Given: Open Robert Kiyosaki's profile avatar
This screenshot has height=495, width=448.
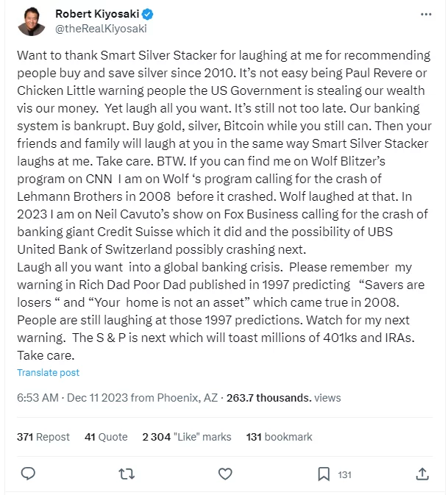Looking at the screenshot, I should tap(30, 21).
